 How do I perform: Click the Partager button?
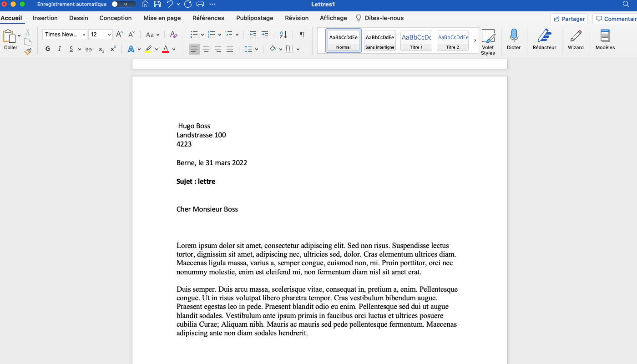569,19
